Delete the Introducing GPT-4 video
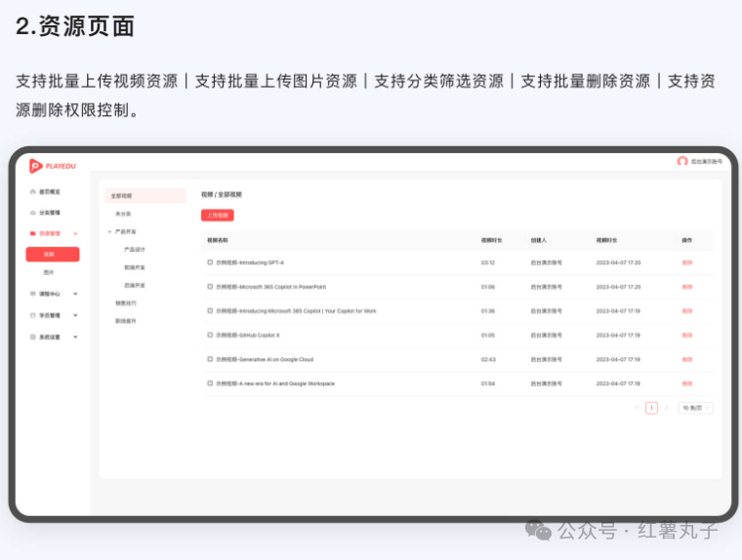 (x=687, y=262)
